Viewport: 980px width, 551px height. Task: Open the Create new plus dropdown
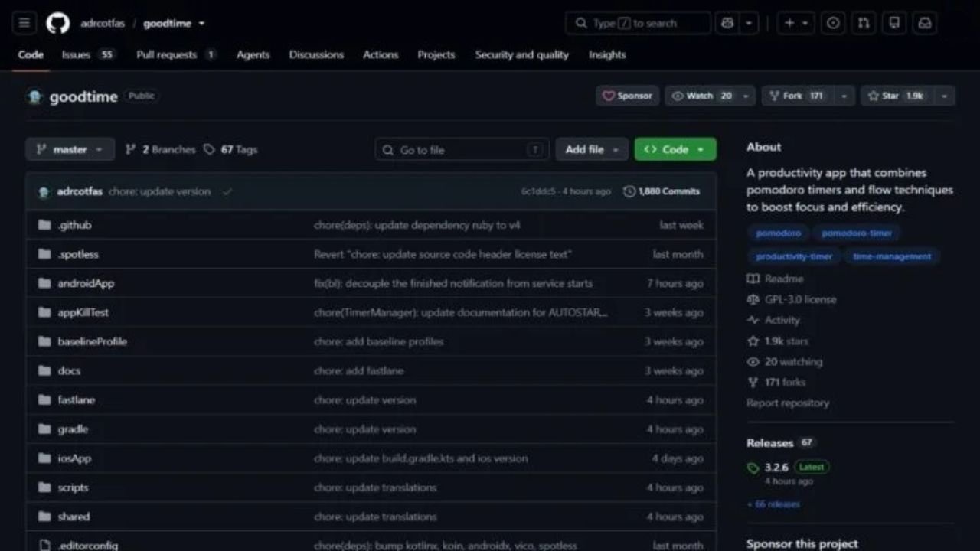tap(796, 23)
